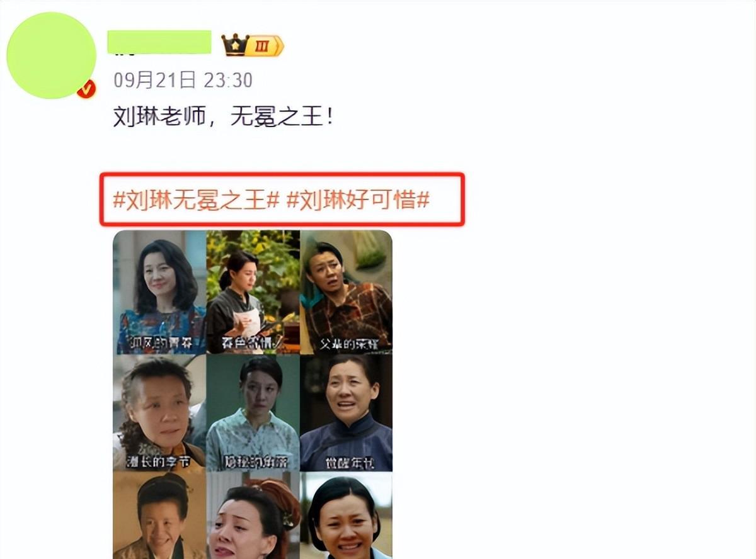
Task: Open the 觉醒年代 thumbnail image
Action: pyautogui.click(x=346, y=413)
